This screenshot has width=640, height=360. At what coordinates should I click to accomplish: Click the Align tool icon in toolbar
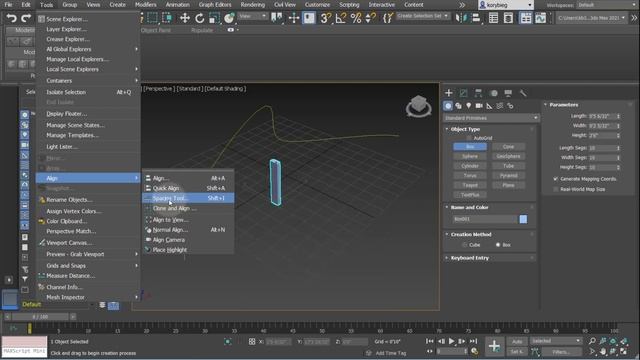[x=476, y=18]
